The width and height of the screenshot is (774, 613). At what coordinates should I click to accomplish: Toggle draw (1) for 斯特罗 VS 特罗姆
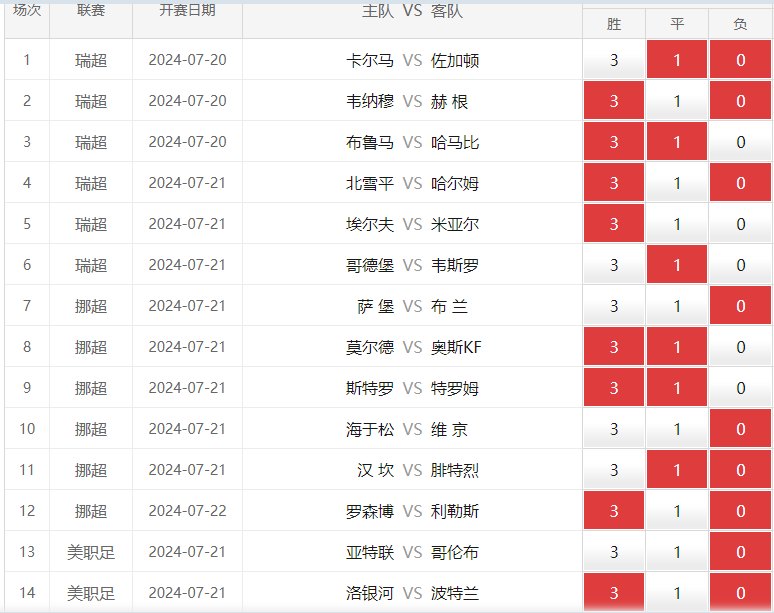(677, 387)
